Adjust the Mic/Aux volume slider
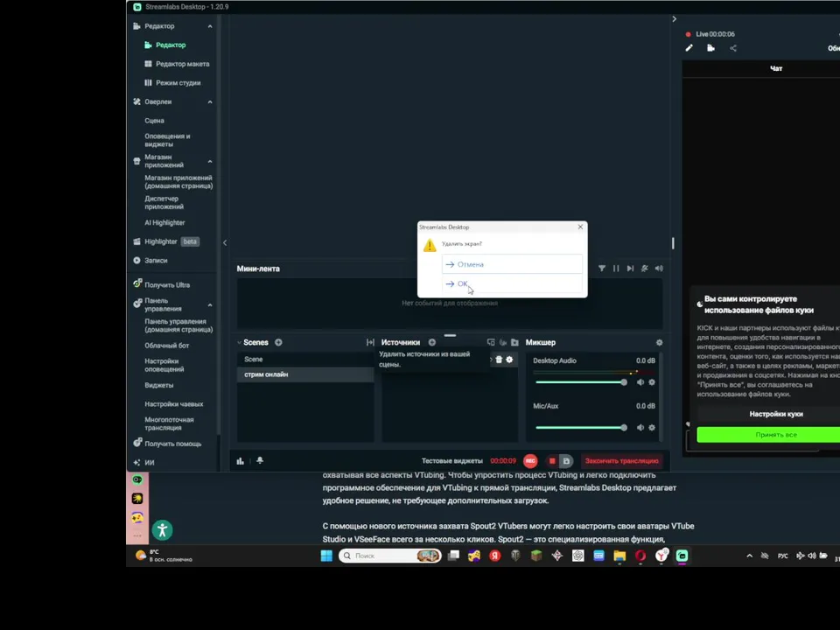840x630 pixels. pyautogui.click(x=581, y=428)
